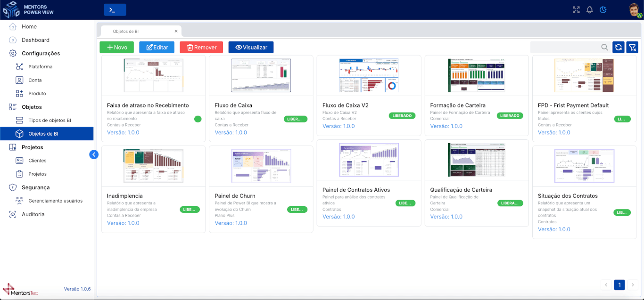644x300 pixels.
Task: Collapse the Configurações menu group
Action: pos(41,53)
